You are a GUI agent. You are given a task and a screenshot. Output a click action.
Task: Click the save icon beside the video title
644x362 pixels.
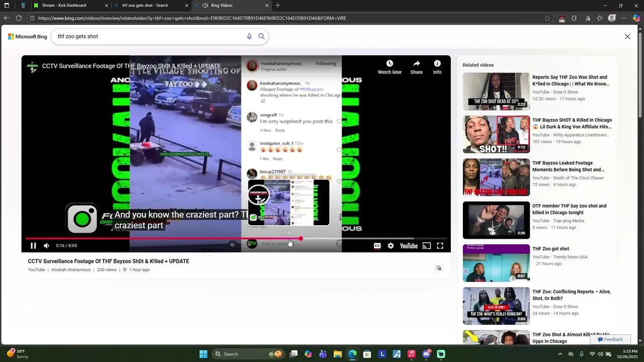(x=439, y=268)
